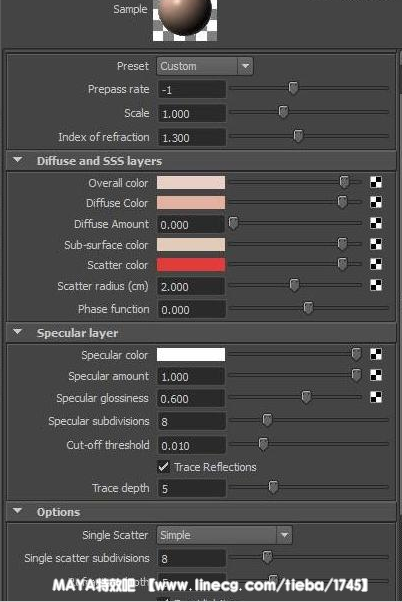
Task: Collapse the Diffuse and SSS layers section
Action: point(18,160)
